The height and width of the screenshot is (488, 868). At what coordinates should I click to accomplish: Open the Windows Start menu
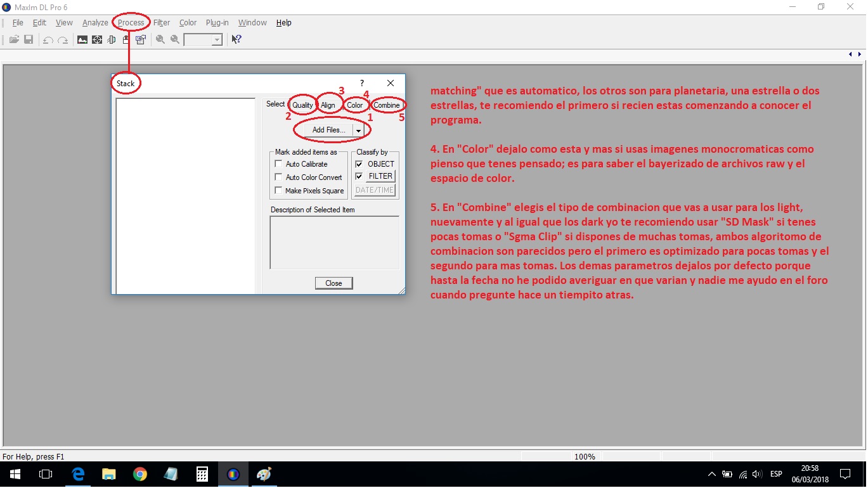[x=15, y=474]
